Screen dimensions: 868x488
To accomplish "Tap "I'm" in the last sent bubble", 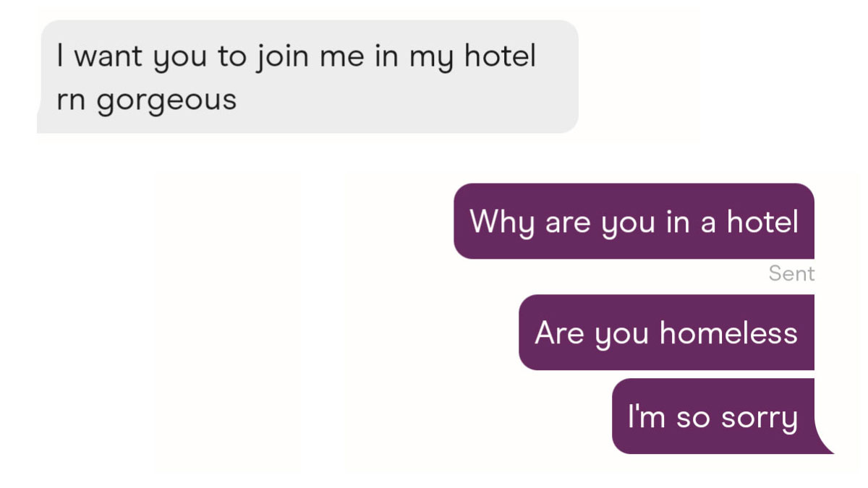I will [x=645, y=416].
